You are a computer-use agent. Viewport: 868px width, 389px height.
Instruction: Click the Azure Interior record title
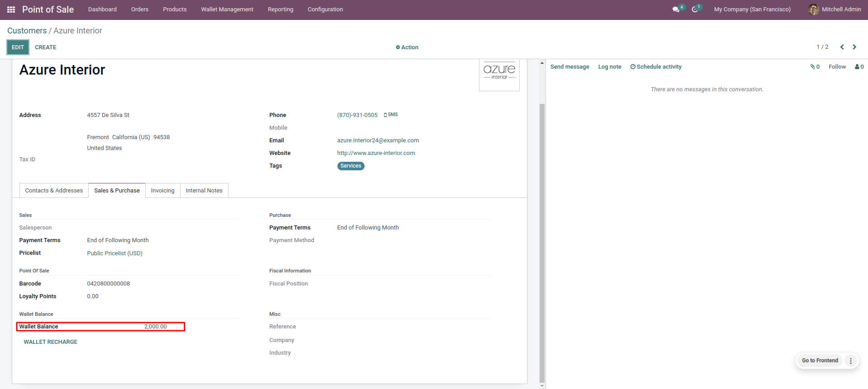click(62, 70)
